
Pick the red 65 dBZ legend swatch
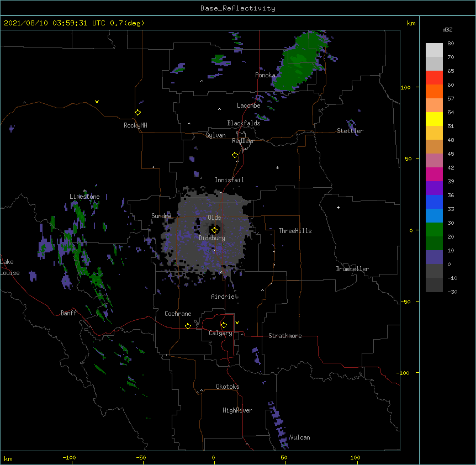434,78
